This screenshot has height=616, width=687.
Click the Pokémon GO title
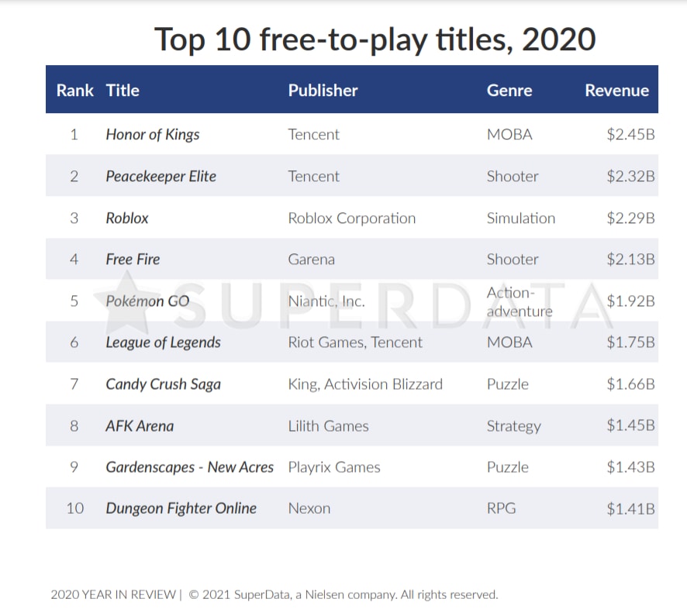[147, 301]
